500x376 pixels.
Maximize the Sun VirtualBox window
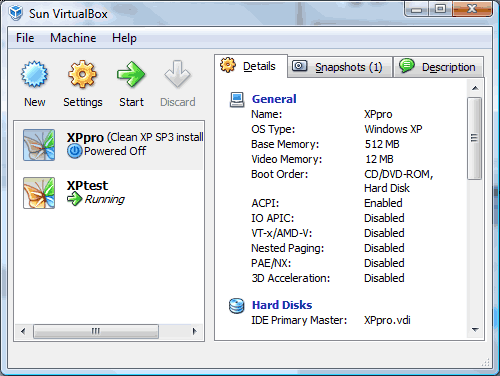point(440,9)
